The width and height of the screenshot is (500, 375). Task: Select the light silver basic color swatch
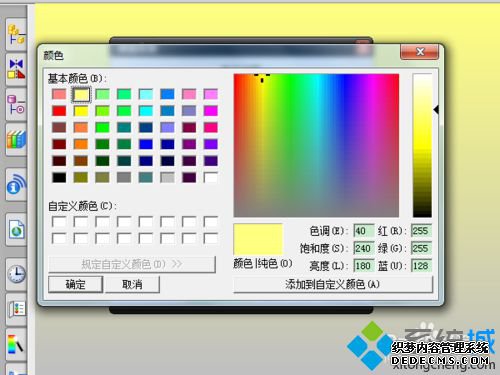click(x=167, y=177)
